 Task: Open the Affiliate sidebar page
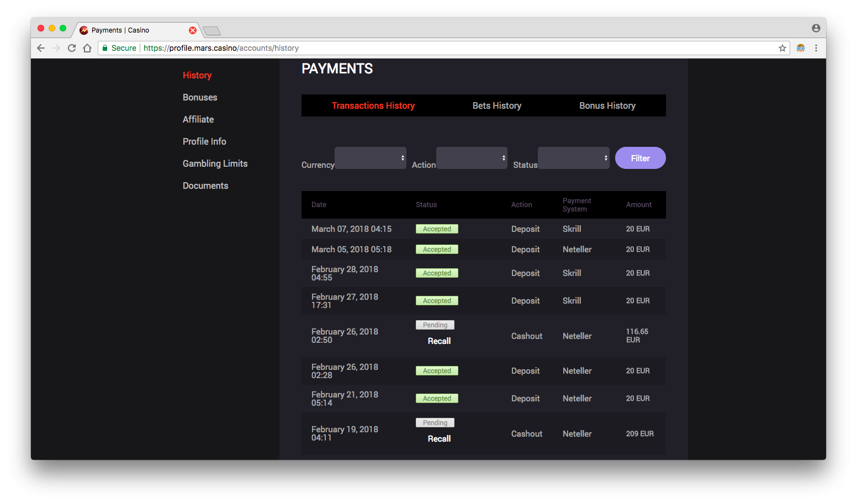198,119
